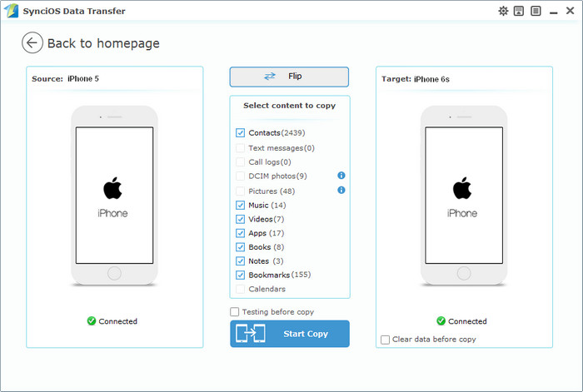583x392 pixels.
Task: Click the SynciOS Data Transfer title text
Action: [74, 11]
